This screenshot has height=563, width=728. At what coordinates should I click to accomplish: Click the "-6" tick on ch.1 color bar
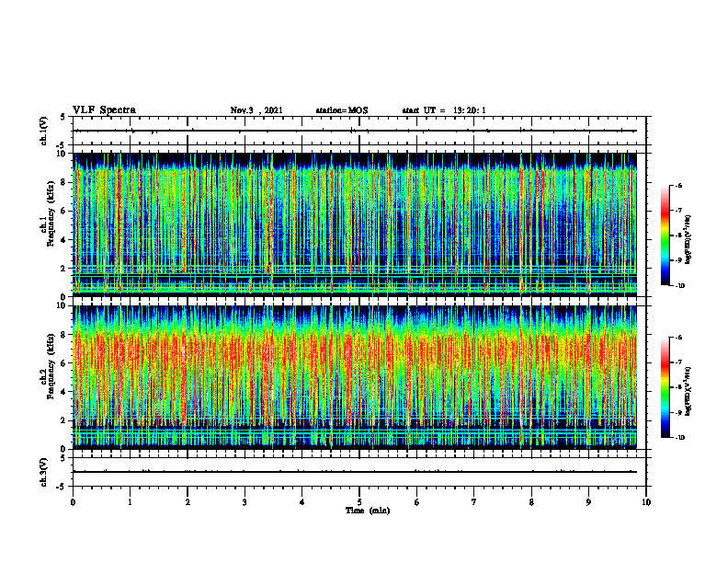tap(678, 186)
